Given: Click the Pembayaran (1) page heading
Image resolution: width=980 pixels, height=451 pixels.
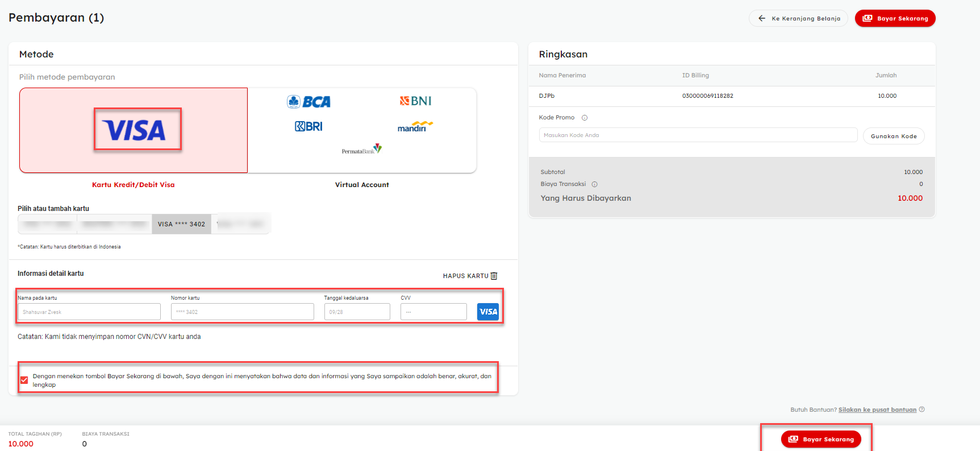Looking at the screenshot, I should 56,18.
